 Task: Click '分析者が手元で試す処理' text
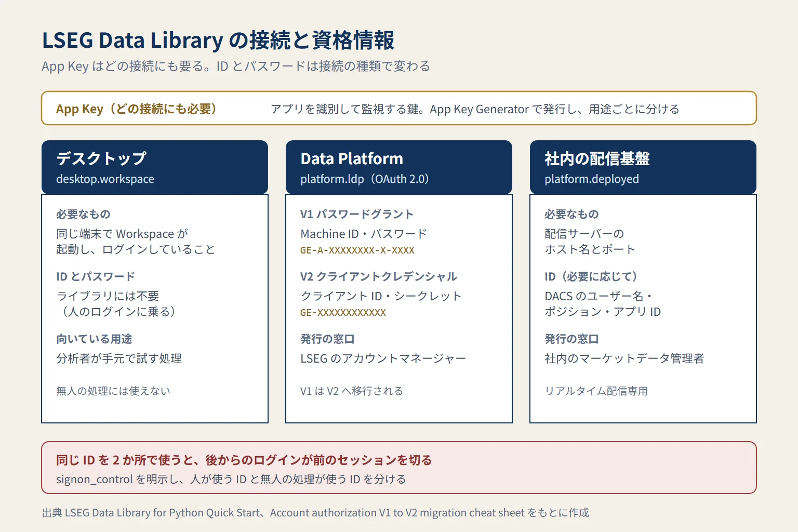119,358
